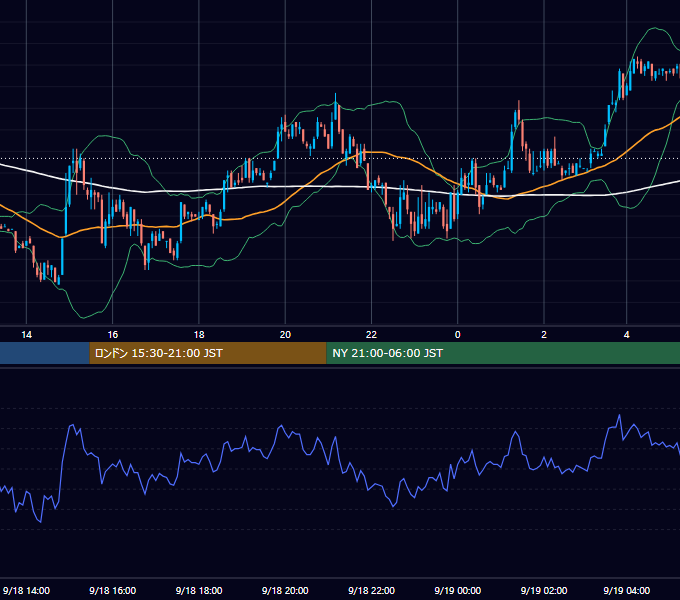The height and width of the screenshot is (600, 680).
Task: Click the ロンドン 15:30-21:00 JST session bar
Action: (x=208, y=353)
